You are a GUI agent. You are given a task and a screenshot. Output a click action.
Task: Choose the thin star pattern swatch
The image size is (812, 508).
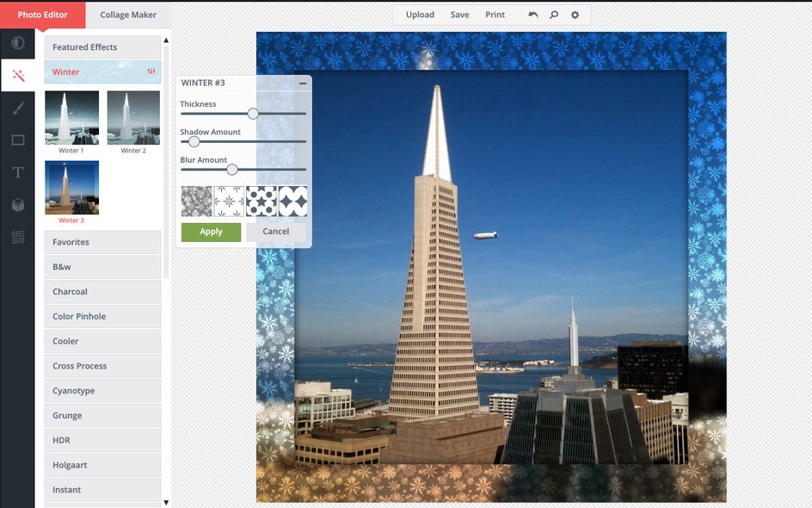(229, 201)
